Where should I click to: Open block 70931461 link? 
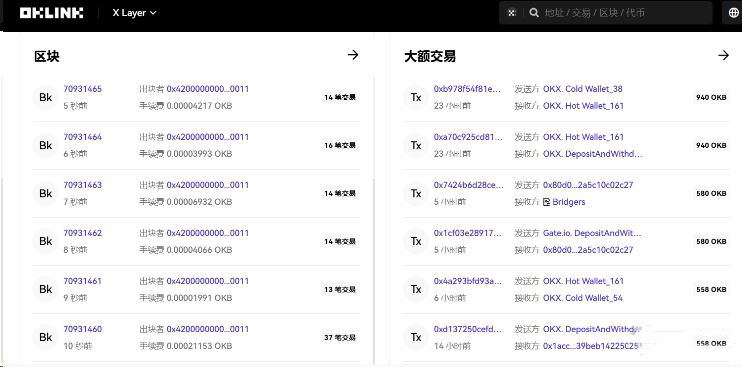point(83,280)
